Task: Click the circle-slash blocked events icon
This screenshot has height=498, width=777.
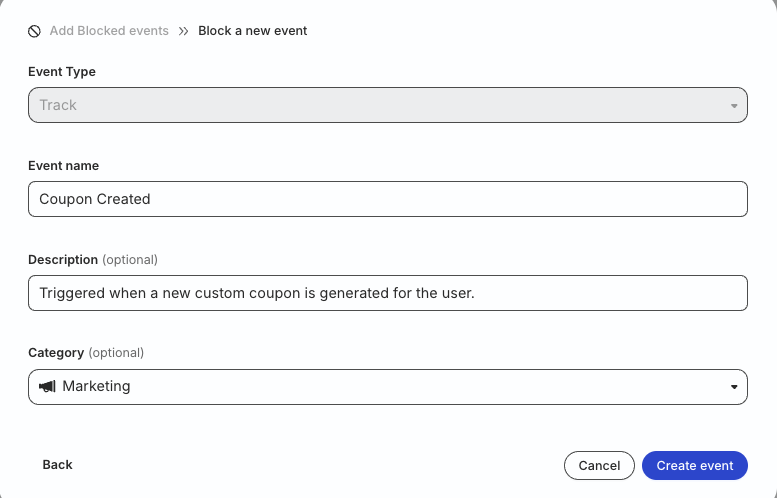Action: click(34, 31)
